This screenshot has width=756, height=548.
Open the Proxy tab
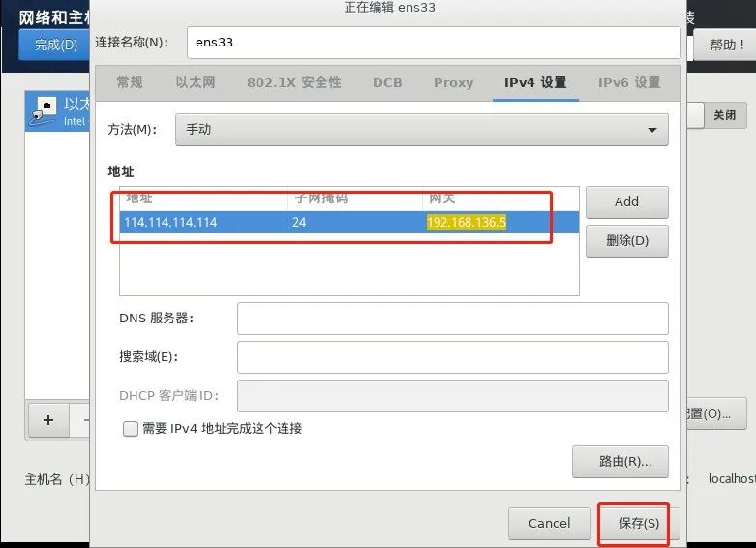coord(453,82)
